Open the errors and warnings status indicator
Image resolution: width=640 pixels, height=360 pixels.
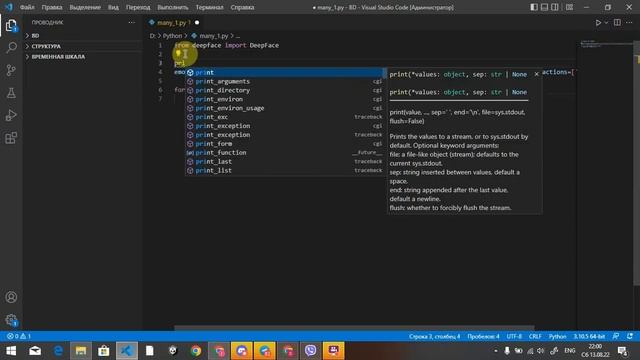pos(19,336)
